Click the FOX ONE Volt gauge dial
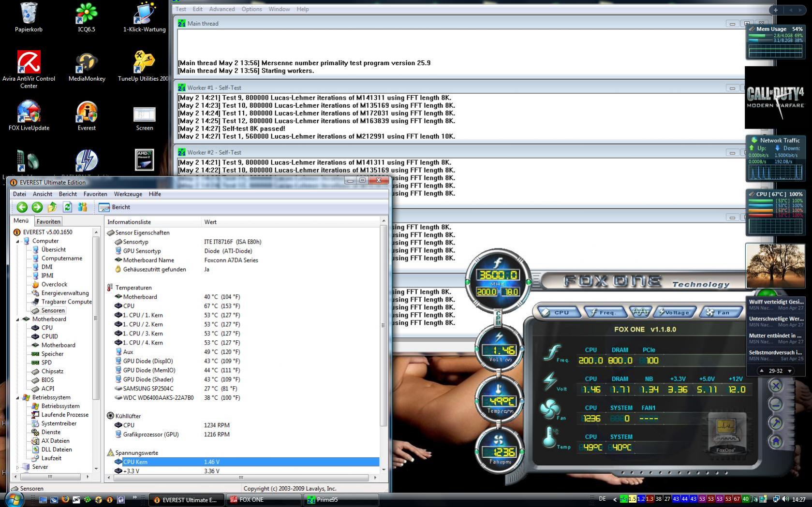 tap(499, 349)
